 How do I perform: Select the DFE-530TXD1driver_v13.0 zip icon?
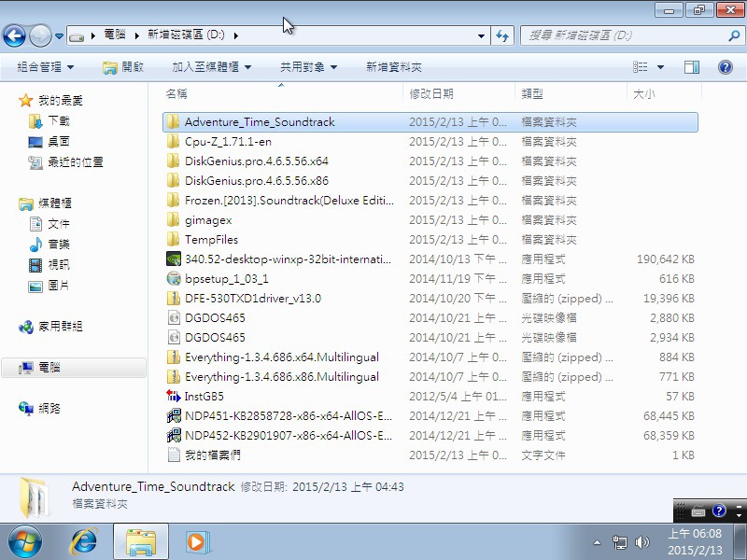tap(174, 298)
